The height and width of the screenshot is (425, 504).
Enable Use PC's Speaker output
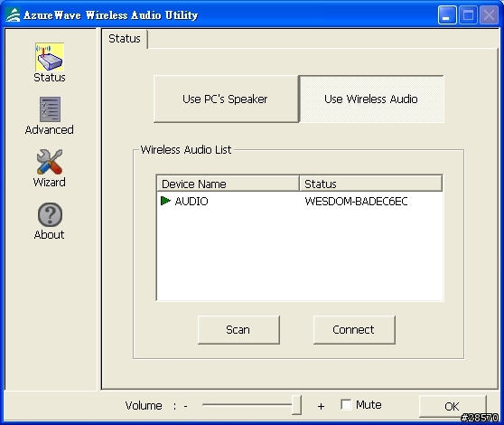(x=226, y=99)
